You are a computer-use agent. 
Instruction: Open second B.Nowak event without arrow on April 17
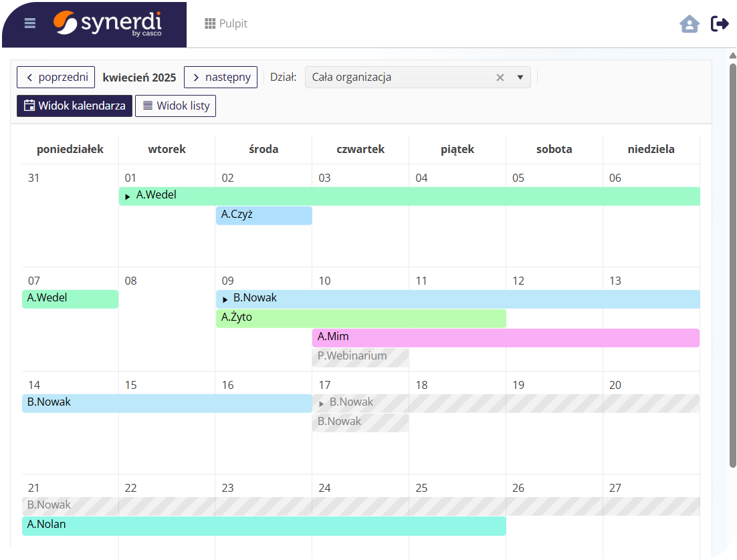pyautogui.click(x=360, y=423)
